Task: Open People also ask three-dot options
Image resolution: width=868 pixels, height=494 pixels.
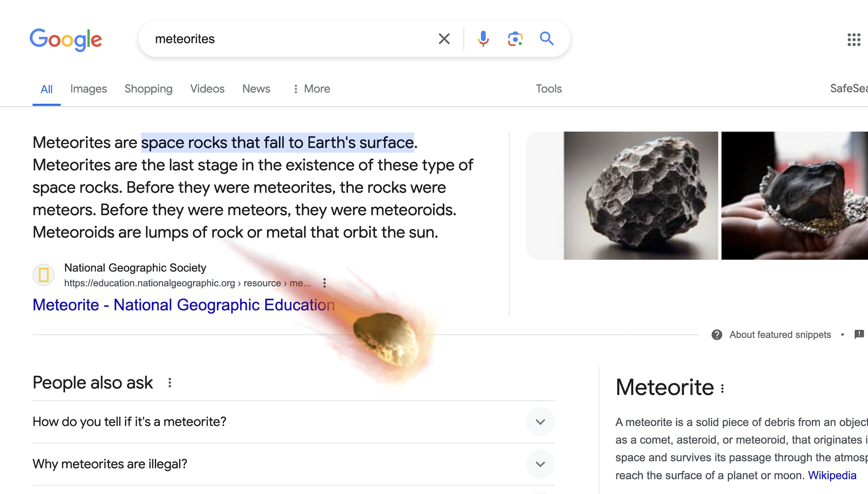Action: point(170,383)
